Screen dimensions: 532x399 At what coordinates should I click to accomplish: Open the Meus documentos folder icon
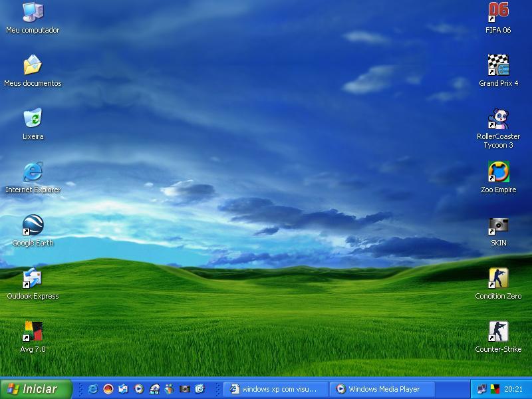[x=33, y=65]
